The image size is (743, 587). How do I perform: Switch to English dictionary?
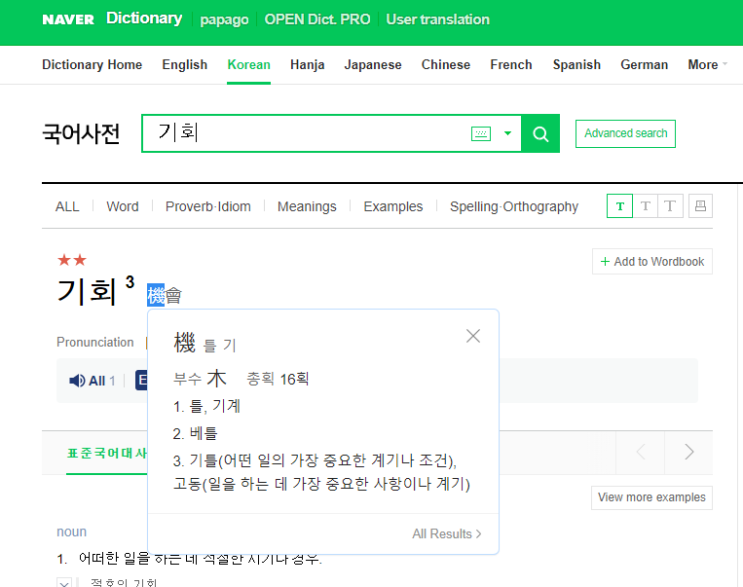[x=185, y=64]
